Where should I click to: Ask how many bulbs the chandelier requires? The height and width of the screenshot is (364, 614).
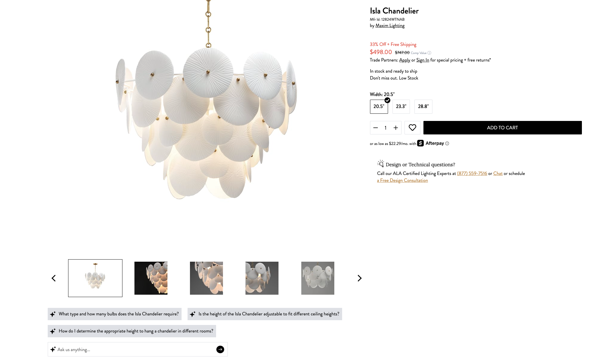click(x=115, y=314)
